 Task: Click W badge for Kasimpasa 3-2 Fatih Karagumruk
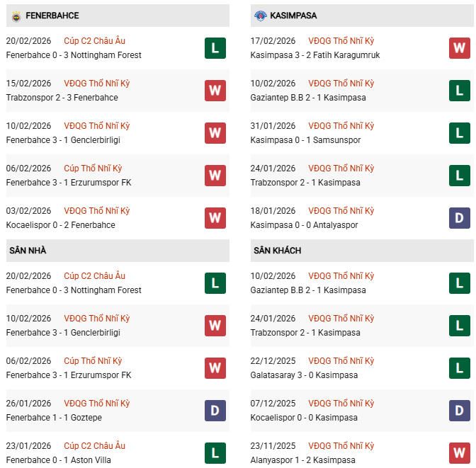(460, 48)
